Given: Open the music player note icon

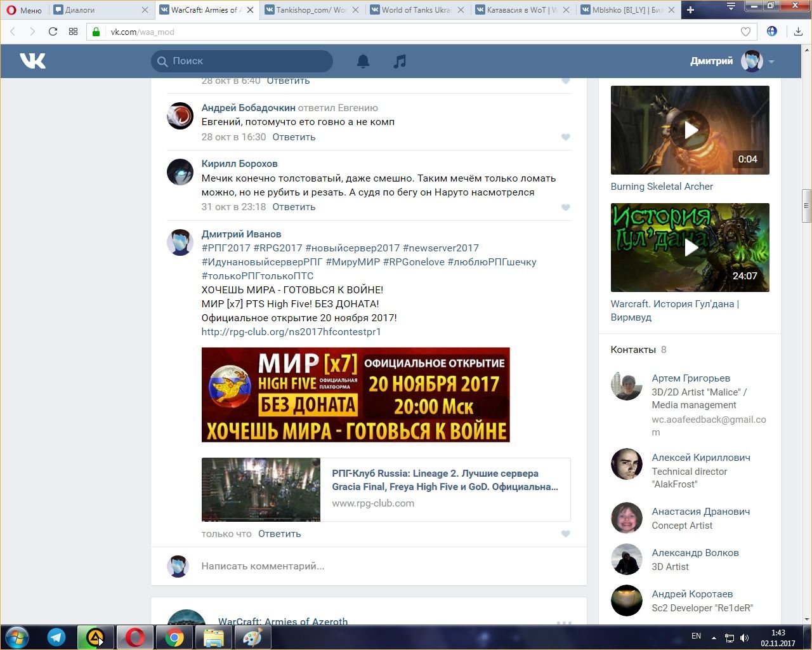Looking at the screenshot, I should pos(400,61).
